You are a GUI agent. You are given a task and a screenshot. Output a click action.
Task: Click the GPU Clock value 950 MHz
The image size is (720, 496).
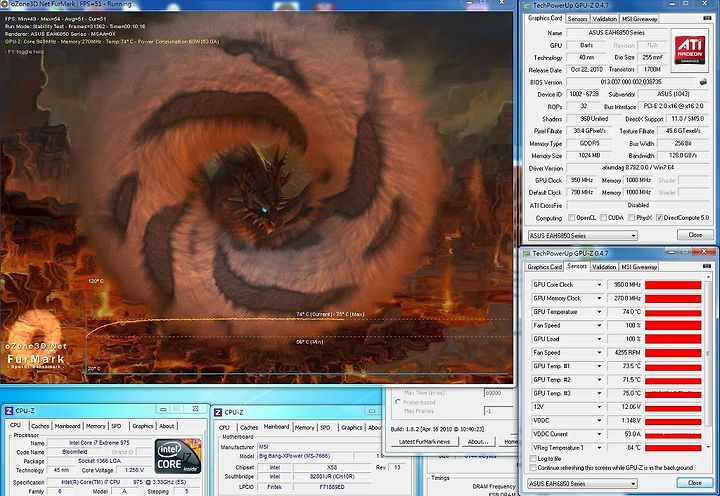click(582, 180)
